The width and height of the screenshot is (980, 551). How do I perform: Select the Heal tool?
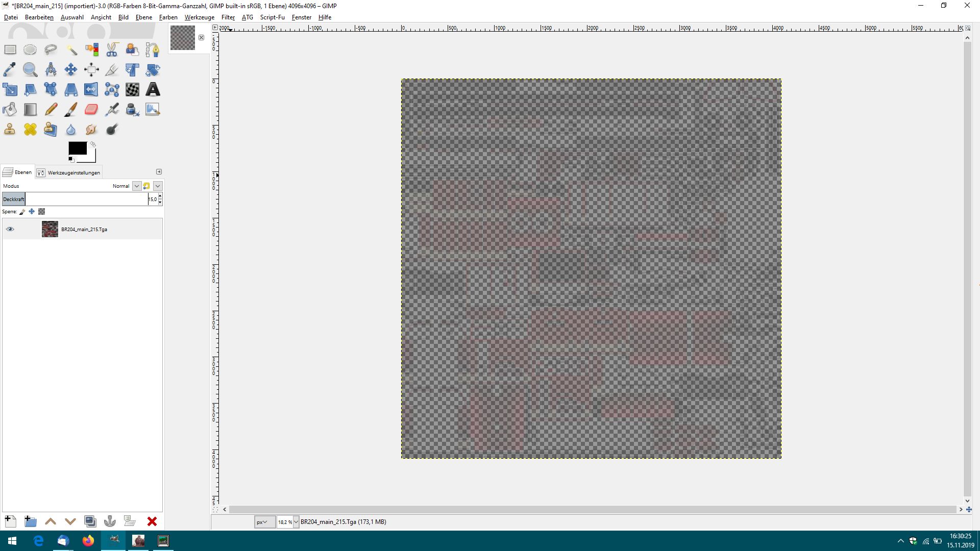(30, 129)
